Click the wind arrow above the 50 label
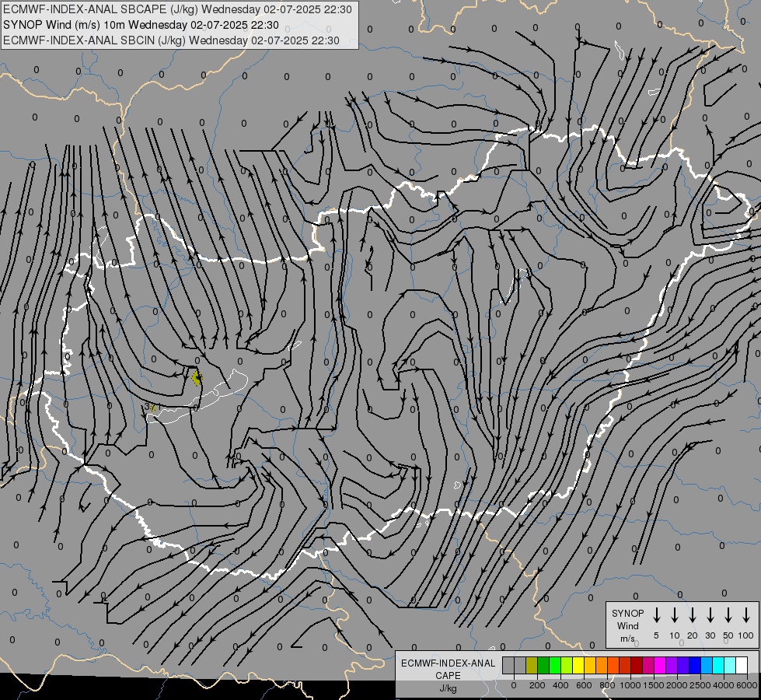 [728, 614]
